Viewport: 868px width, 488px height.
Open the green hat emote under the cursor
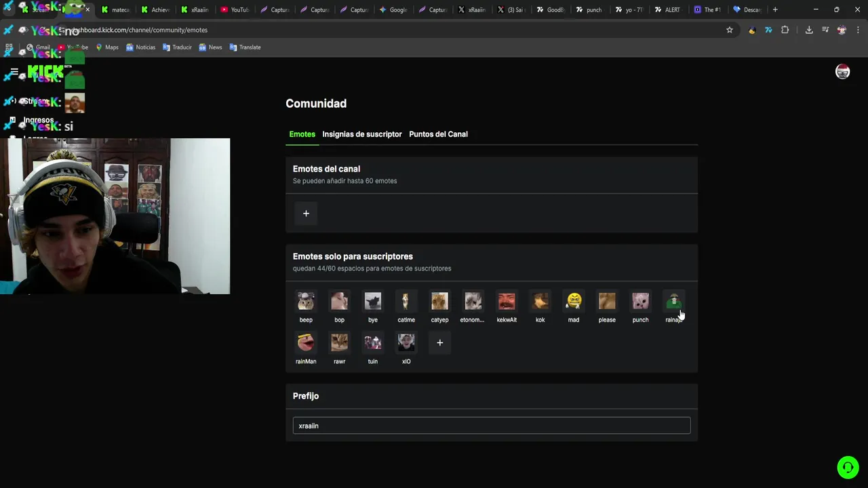[x=673, y=301]
